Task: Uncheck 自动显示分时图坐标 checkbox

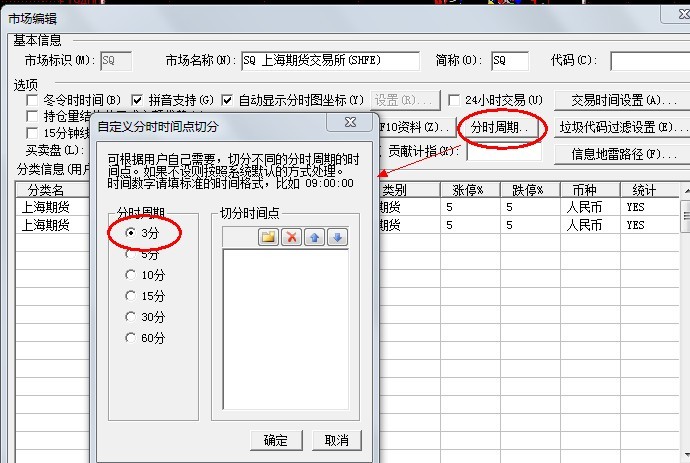Action: 227,100
